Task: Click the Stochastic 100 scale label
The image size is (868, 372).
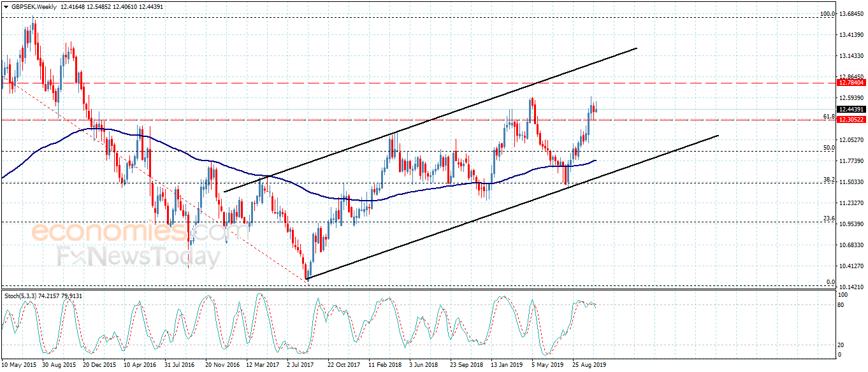Action: (x=844, y=295)
